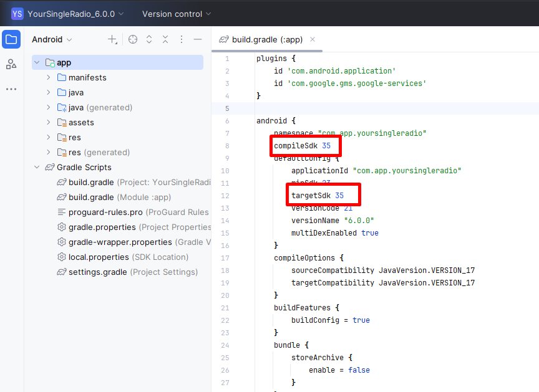Switch to build.gradle (:app) editor tab
Image resolution: width=539 pixels, height=392 pixels.
pyautogui.click(x=267, y=39)
